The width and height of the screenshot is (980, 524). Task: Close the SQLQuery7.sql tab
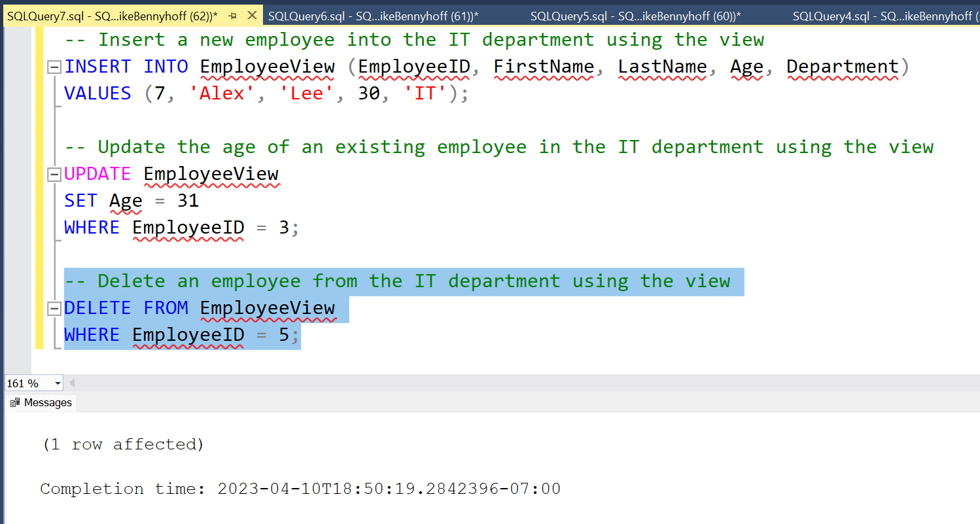[252, 16]
